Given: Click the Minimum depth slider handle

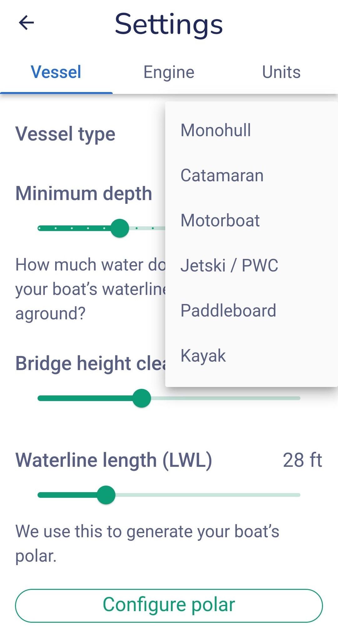Looking at the screenshot, I should click(x=120, y=228).
